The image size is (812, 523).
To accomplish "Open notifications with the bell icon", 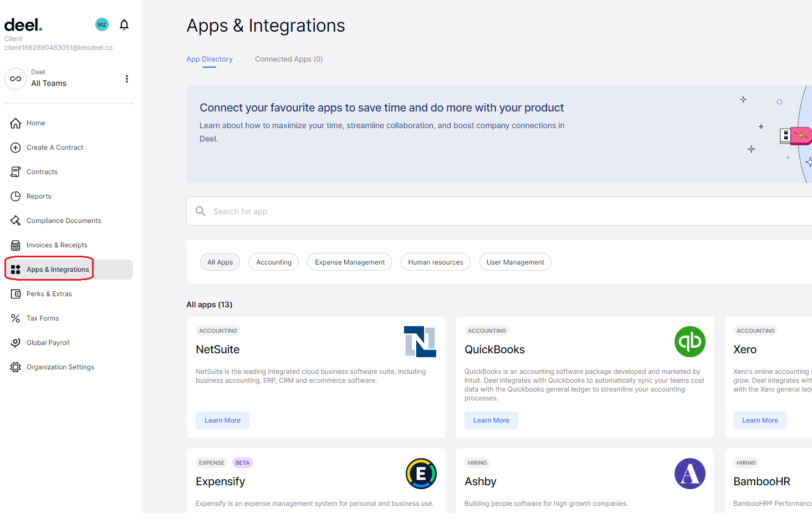I will coord(124,24).
